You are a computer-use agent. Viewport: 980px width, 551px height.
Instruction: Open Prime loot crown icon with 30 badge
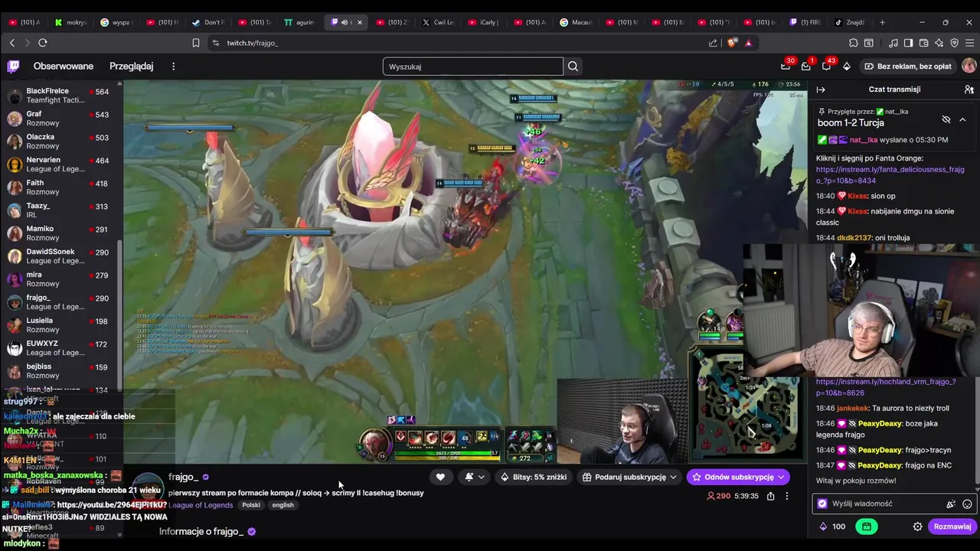(x=786, y=67)
